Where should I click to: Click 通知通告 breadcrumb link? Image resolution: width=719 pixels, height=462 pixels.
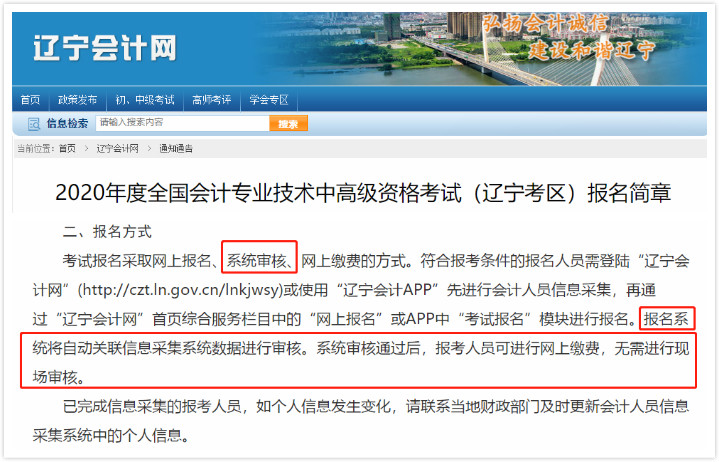click(x=176, y=148)
